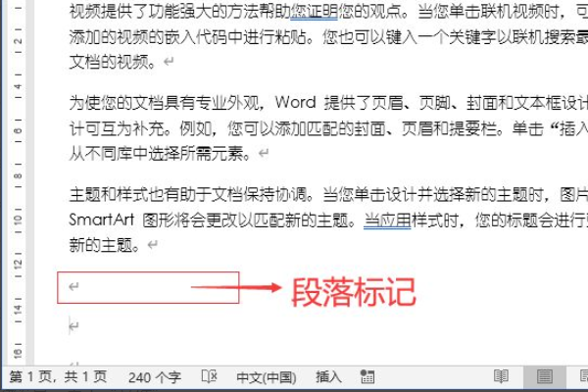Screen dimensions: 588x392
Task: Place cursor in line '从不同库中选择所需元素。'
Action: 160,154
